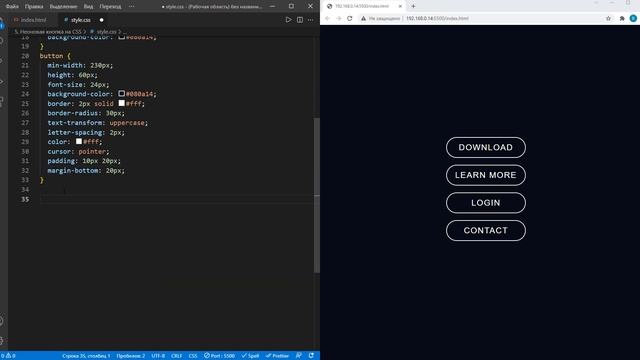Open the Вид menu
This screenshot has width=640, height=360.
coord(88,7)
